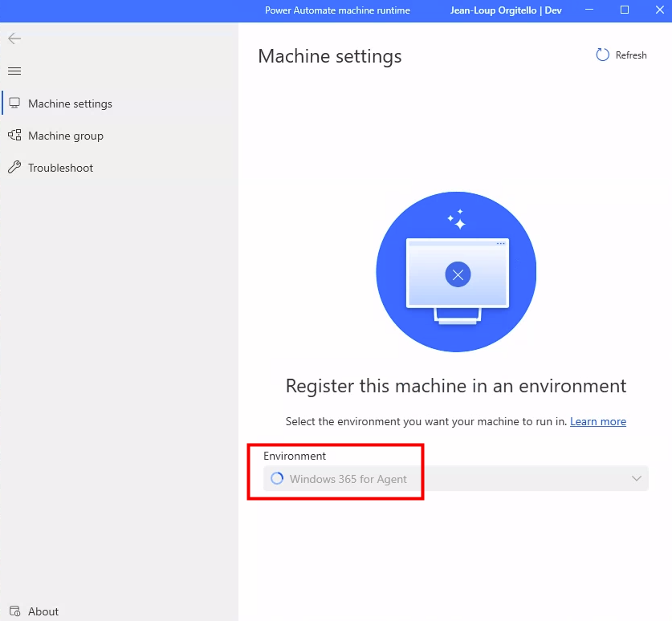Open the About page label
The image size is (672, 621).
coord(43,611)
